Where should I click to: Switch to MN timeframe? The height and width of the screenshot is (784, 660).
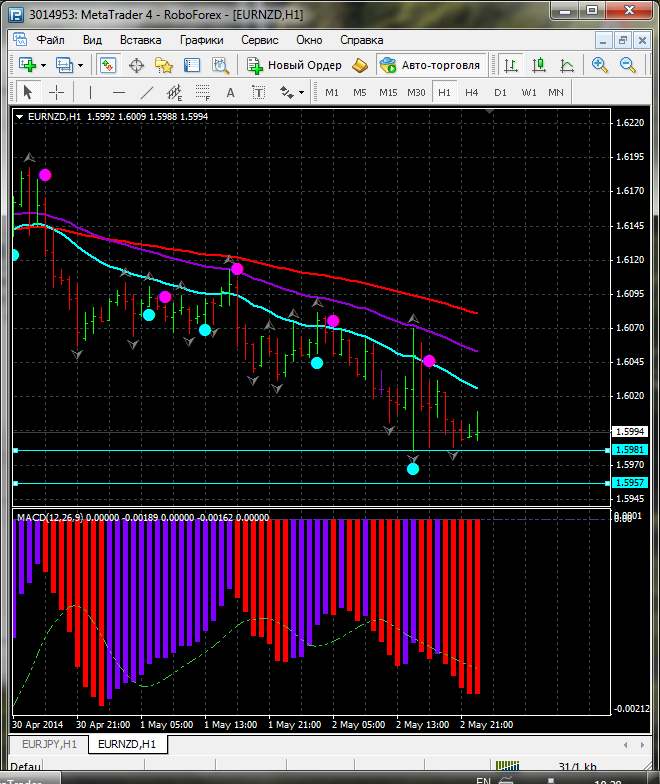pos(556,92)
